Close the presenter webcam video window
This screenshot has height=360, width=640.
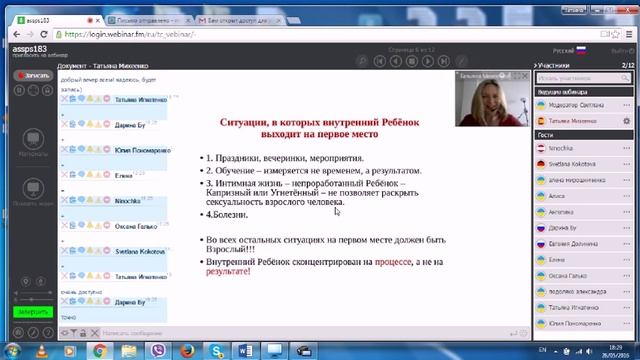pos(525,76)
